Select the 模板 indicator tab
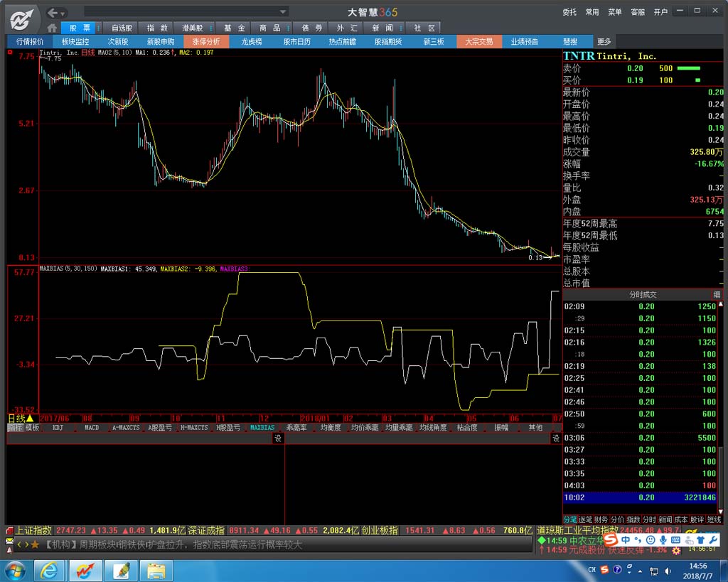This screenshot has width=728, height=582. coord(33,428)
